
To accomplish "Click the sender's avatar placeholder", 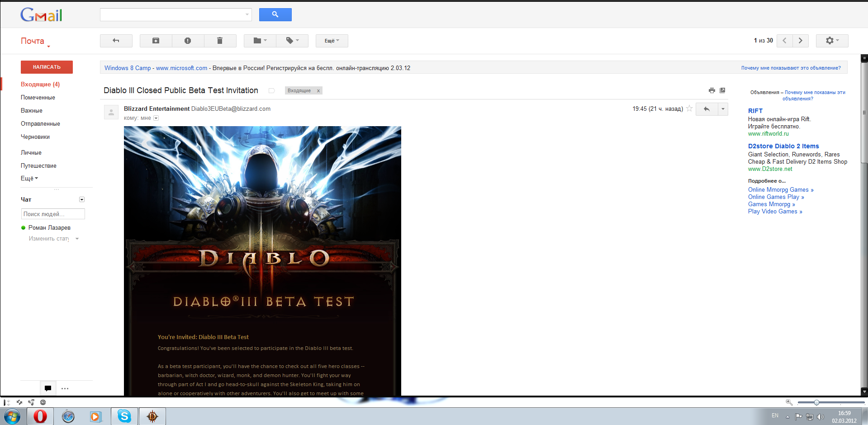I will click(111, 112).
